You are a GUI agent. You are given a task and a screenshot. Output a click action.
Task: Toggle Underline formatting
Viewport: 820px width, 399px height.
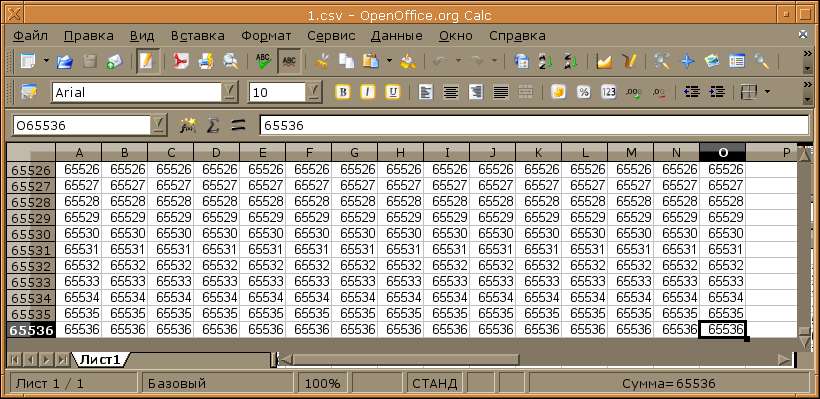tap(393, 93)
